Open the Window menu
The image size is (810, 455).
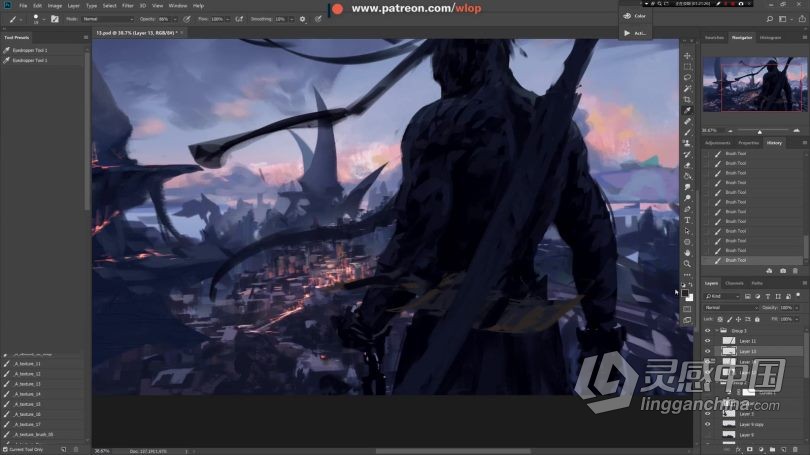[x=178, y=6]
